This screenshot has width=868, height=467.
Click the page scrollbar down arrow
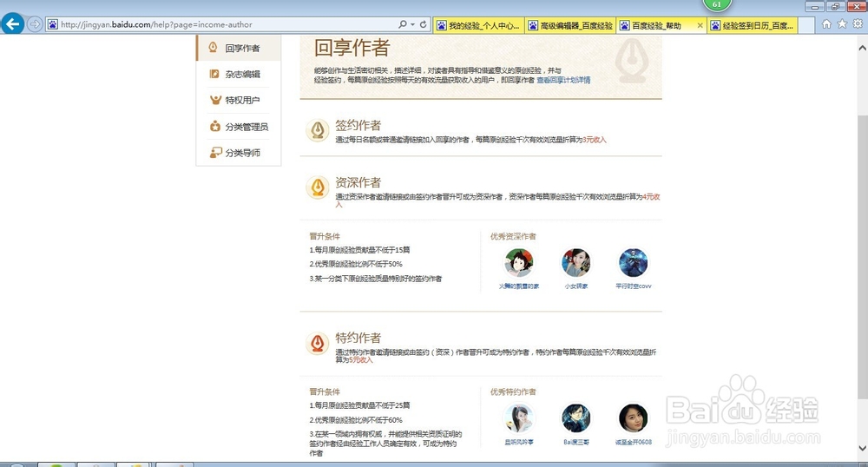pyautogui.click(x=863, y=448)
